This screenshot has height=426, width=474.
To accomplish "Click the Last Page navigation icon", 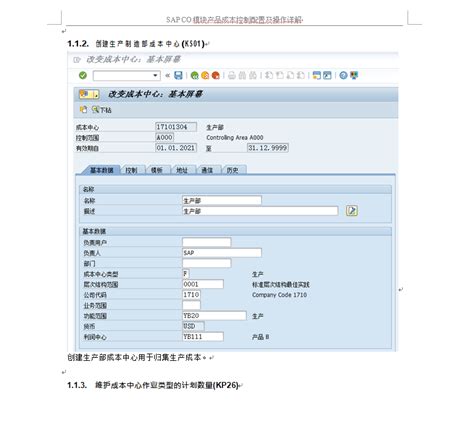I will click(x=301, y=75).
